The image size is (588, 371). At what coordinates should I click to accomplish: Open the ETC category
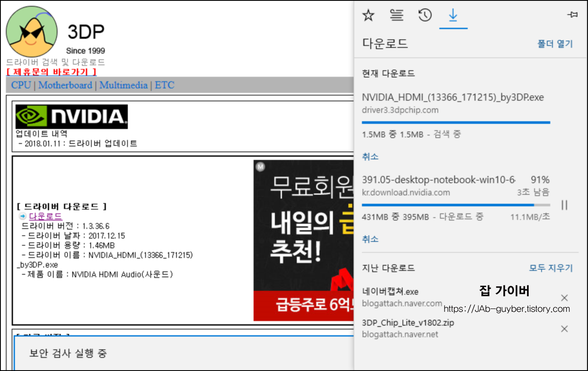click(x=165, y=85)
